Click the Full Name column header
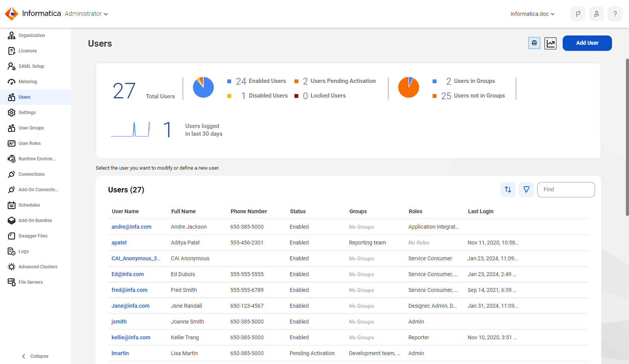 pyautogui.click(x=183, y=211)
